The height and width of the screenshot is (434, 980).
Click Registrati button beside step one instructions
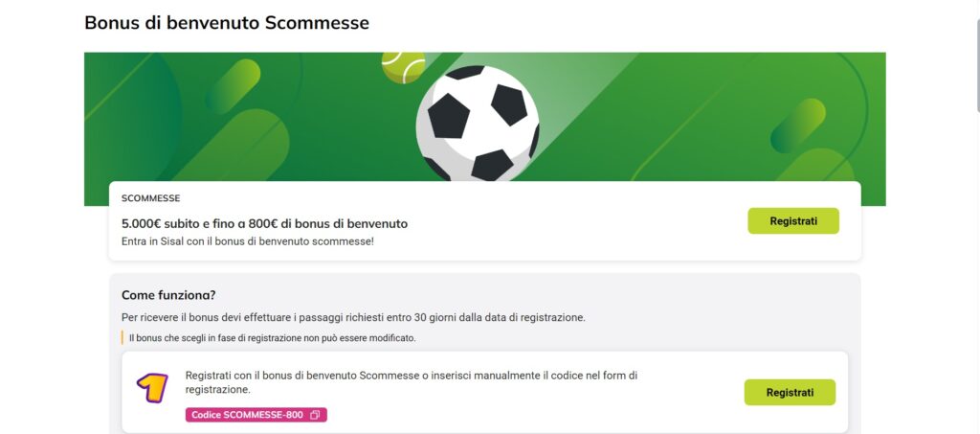(790, 392)
